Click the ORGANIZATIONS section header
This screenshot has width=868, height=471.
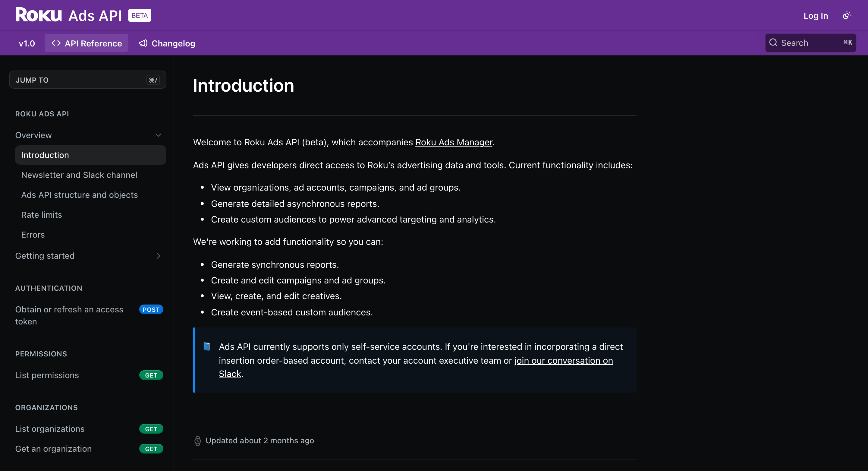pyautogui.click(x=46, y=408)
